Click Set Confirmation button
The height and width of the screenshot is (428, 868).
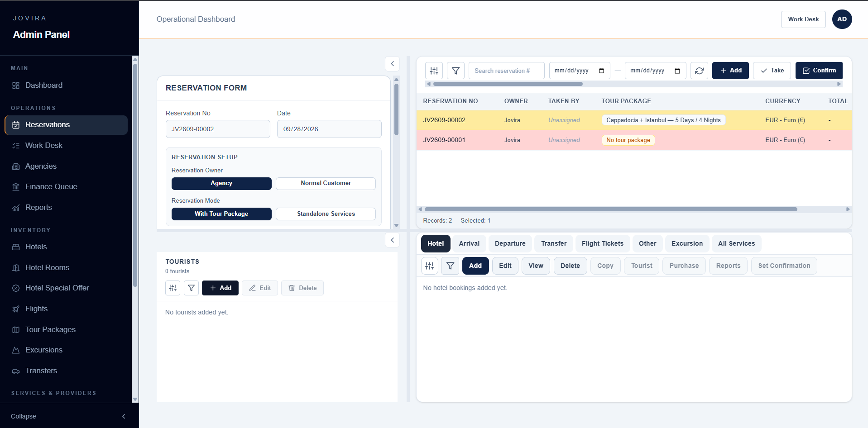tap(784, 266)
